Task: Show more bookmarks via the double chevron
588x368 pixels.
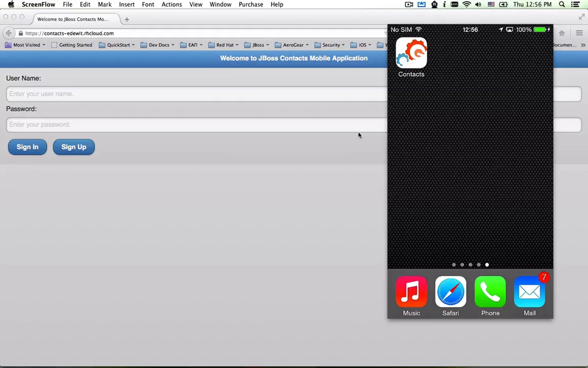Action: 583,45
